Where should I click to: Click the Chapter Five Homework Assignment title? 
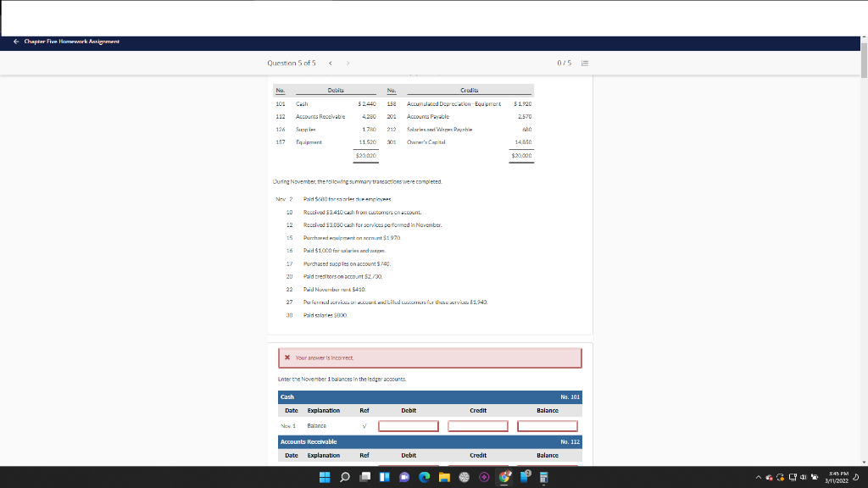[71, 42]
